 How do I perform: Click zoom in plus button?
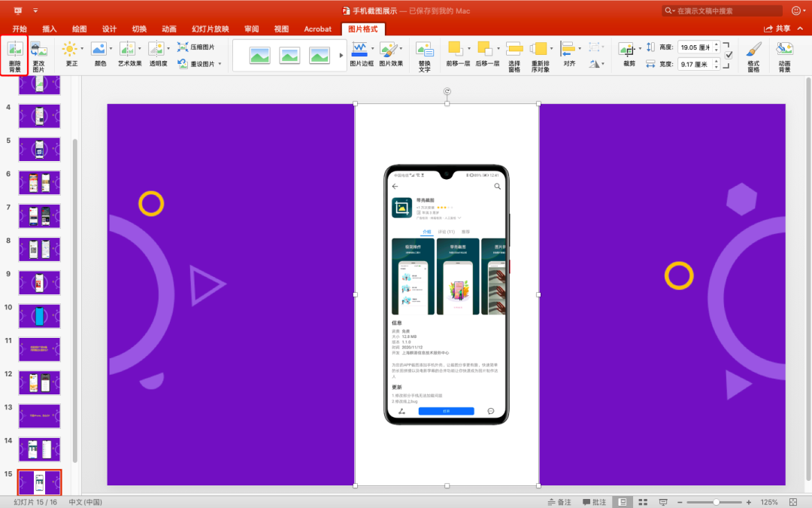(749, 502)
